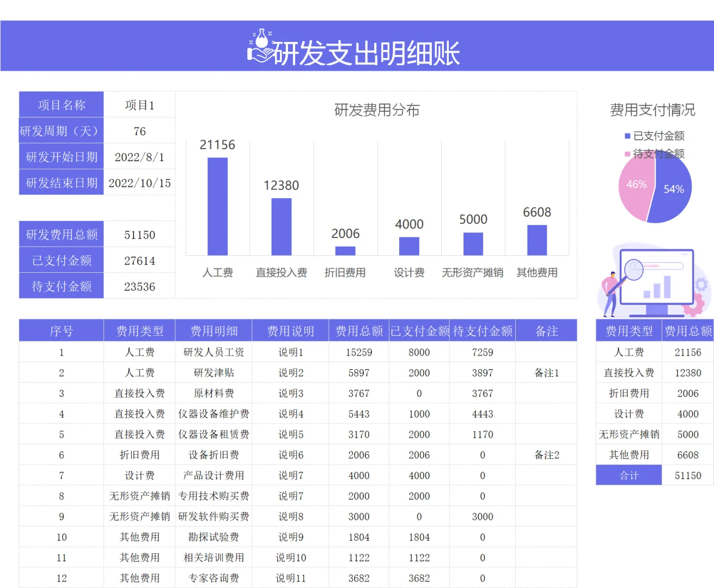
Task: Select the pink 待支付金额 legend color square
Action: click(626, 154)
